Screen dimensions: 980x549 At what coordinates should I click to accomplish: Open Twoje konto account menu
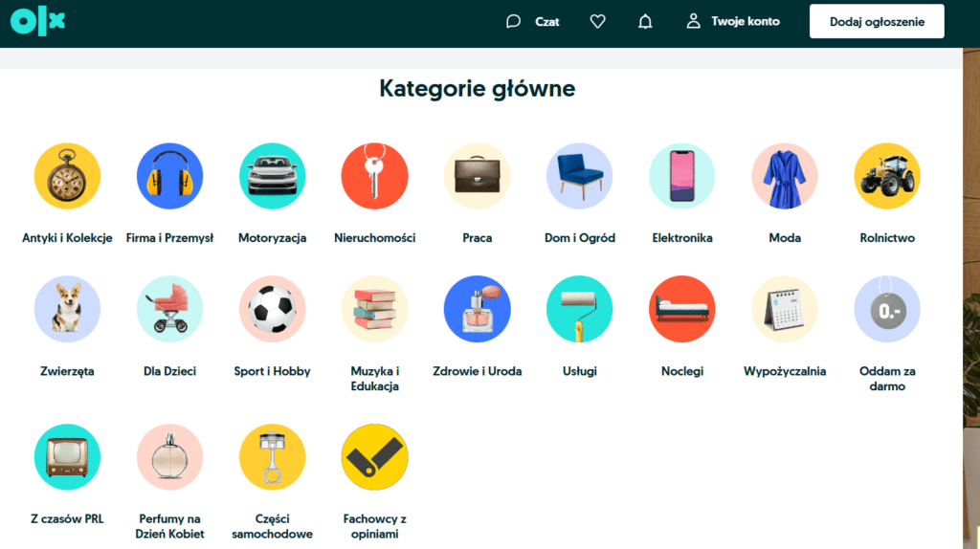click(733, 21)
